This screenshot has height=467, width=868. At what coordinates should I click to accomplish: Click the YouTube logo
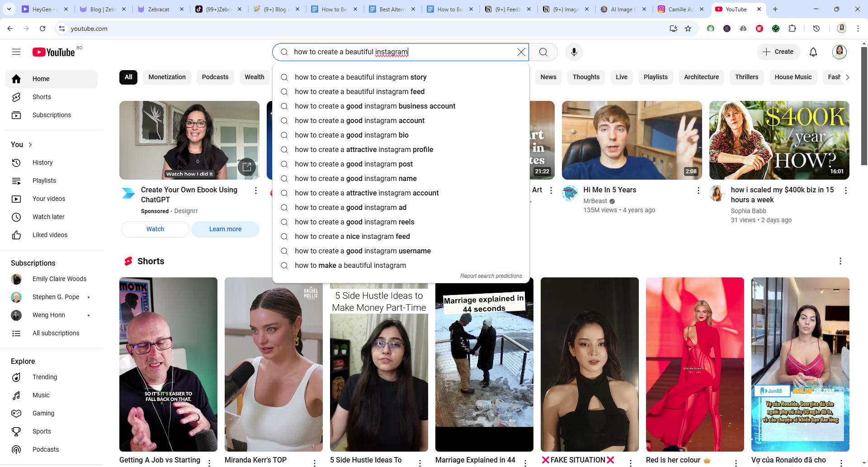click(54, 52)
